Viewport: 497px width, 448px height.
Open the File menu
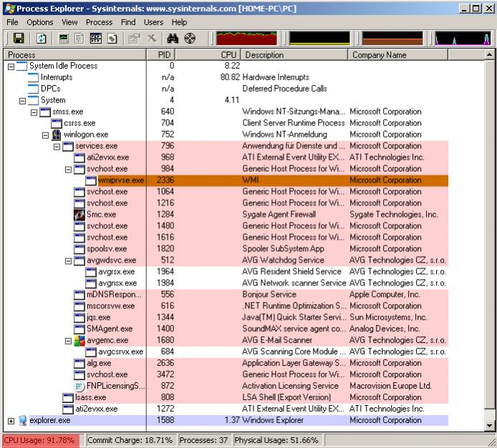tap(12, 22)
